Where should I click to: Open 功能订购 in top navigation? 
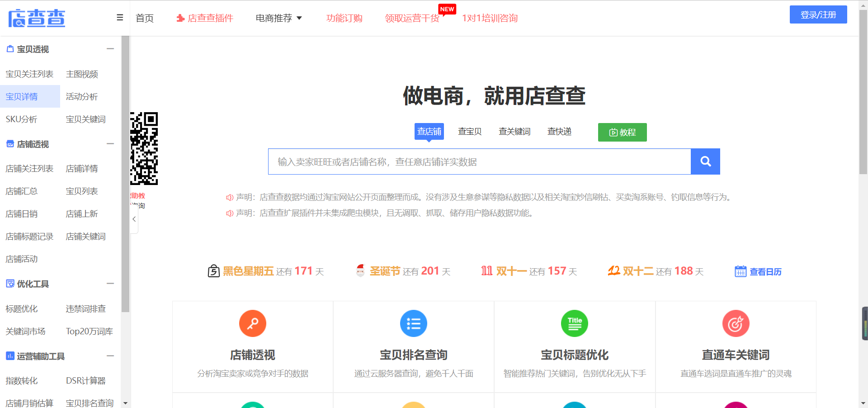tap(344, 18)
